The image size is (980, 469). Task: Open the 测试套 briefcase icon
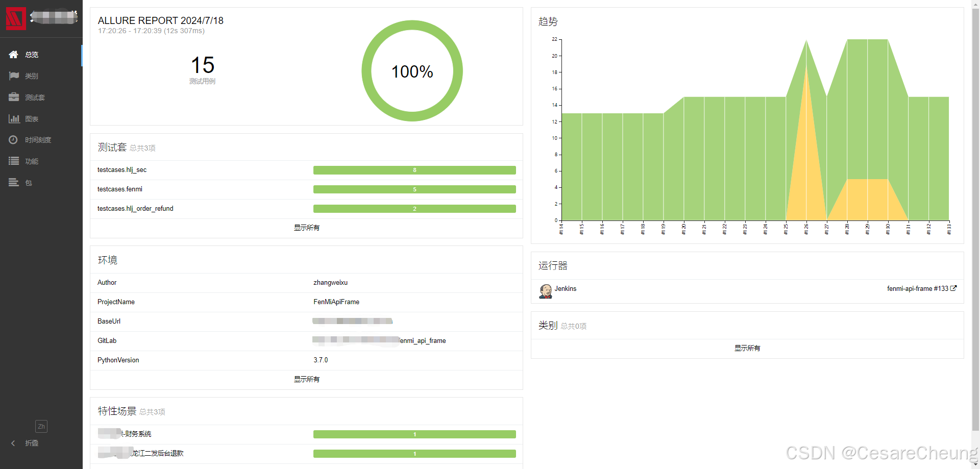pos(14,97)
